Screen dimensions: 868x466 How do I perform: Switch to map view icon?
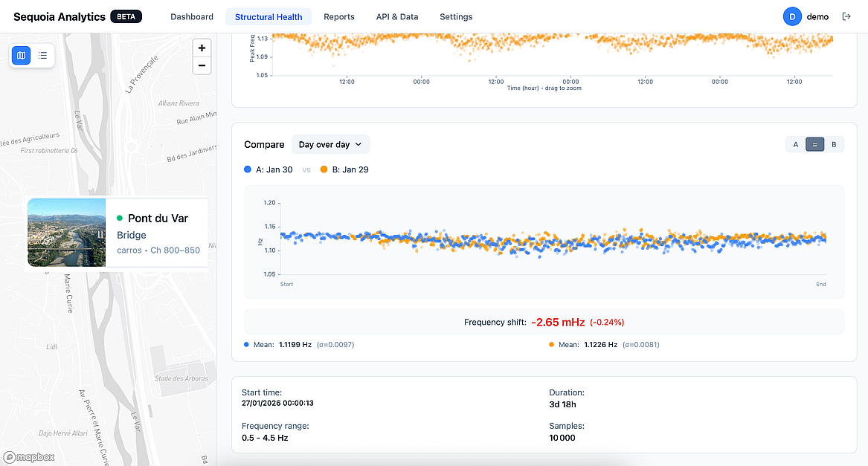pyautogui.click(x=22, y=55)
